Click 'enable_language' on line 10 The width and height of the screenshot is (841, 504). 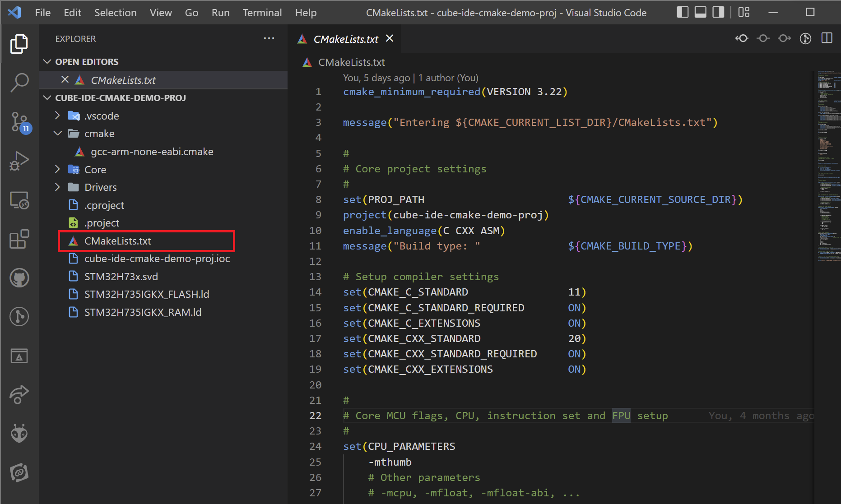point(390,231)
